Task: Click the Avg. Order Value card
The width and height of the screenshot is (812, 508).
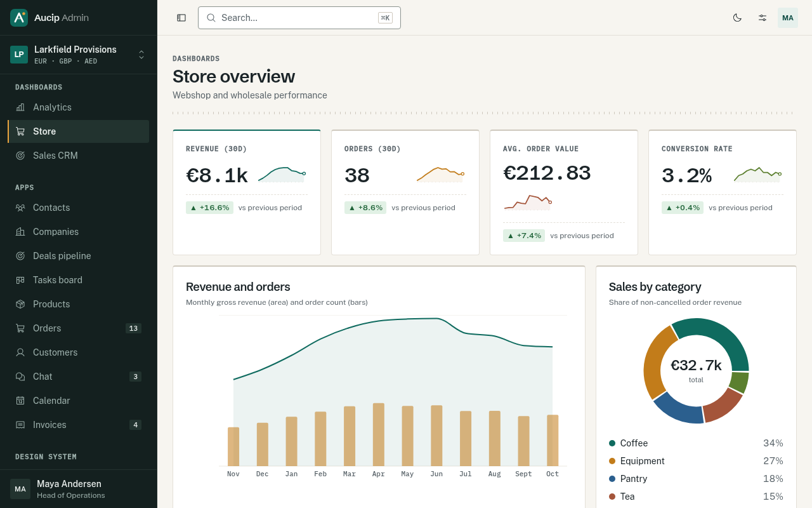Action: coord(564,192)
